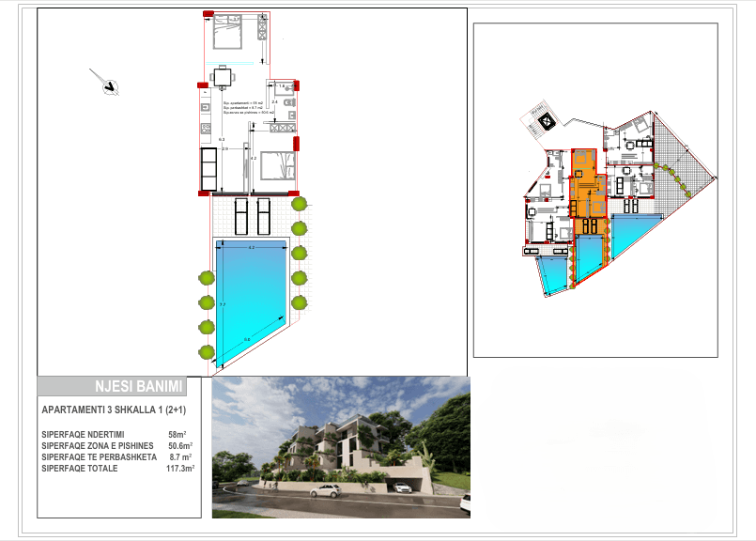
Task: Click the 50.6m² pool zone value
Action: pos(180,446)
